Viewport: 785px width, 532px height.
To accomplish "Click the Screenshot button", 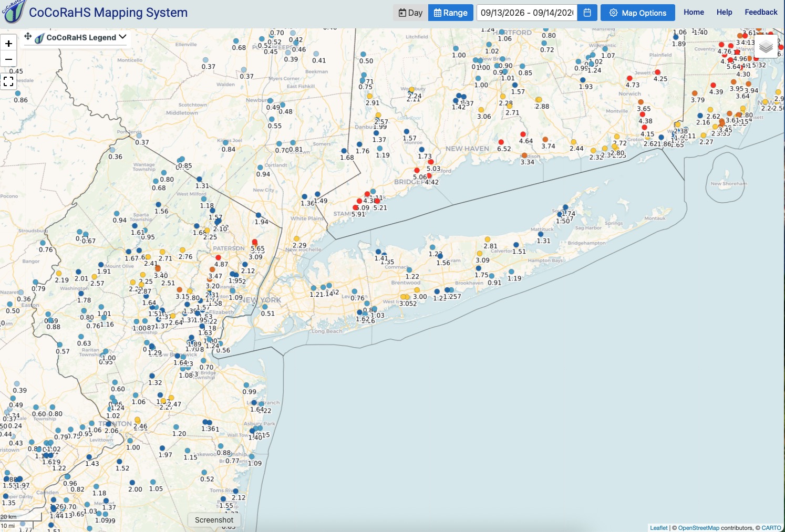I will (x=214, y=520).
